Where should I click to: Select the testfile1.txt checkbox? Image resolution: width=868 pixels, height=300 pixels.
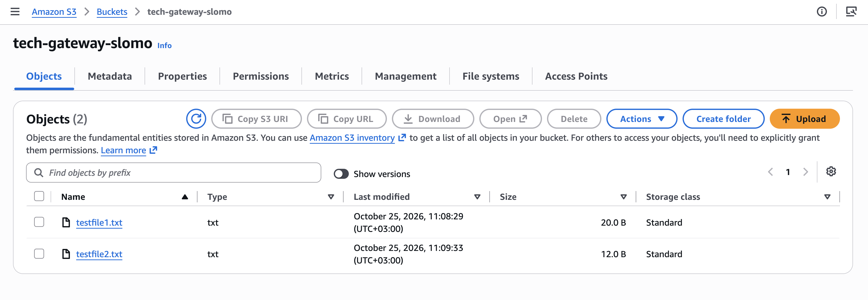39,222
